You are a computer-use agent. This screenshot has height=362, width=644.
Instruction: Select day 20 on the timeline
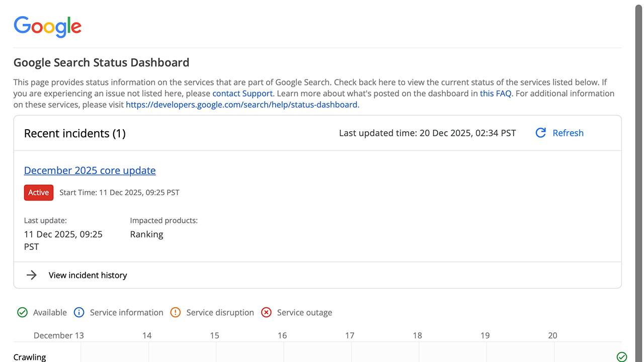[x=552, y=335]
